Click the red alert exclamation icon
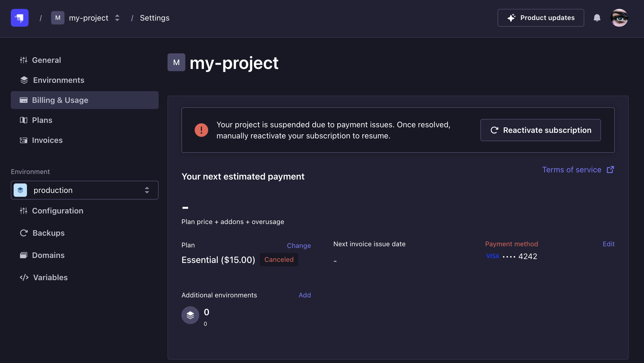This screenshot has width=644, height=363. (201, 130)
